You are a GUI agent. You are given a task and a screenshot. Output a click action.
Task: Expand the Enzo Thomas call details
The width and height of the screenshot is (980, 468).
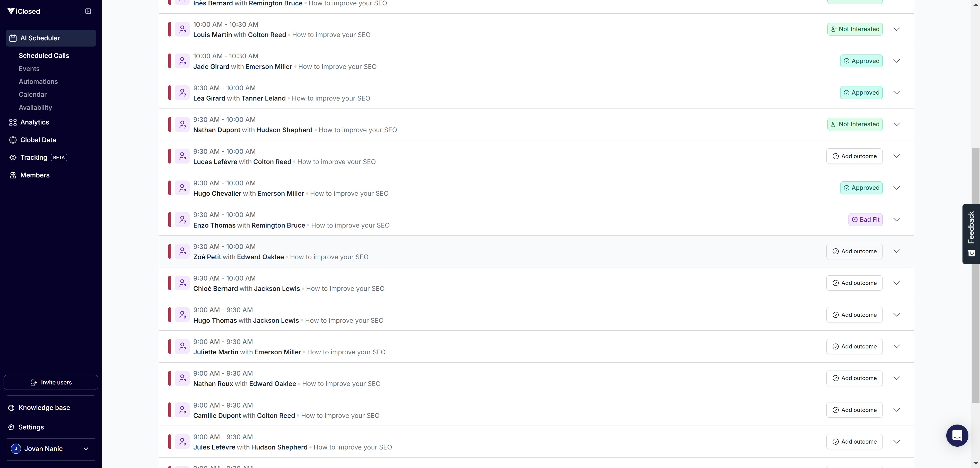click(897, 220)
